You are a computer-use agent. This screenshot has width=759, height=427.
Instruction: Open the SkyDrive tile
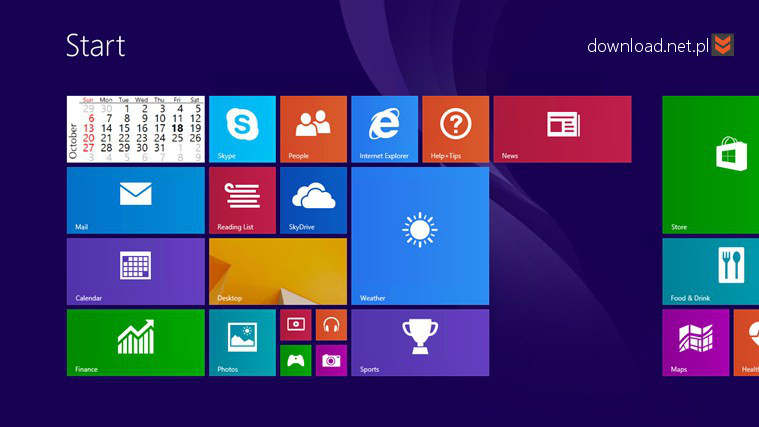tap(313, 200)
